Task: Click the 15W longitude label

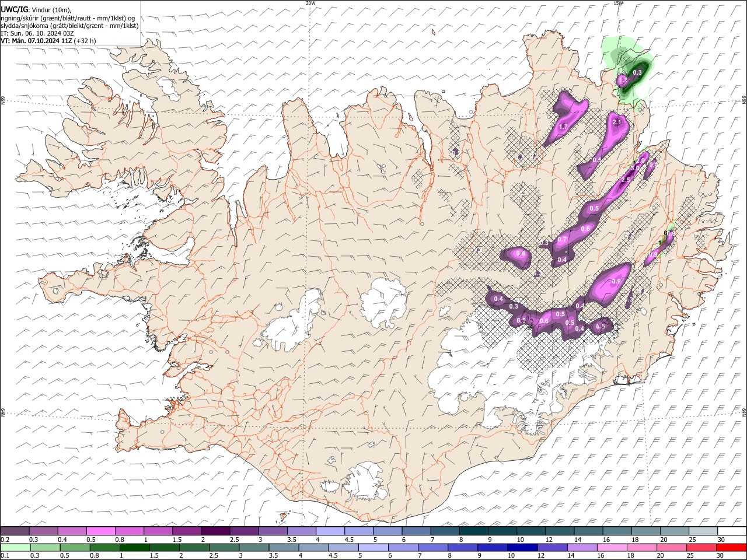Action: tap(618, 3)
